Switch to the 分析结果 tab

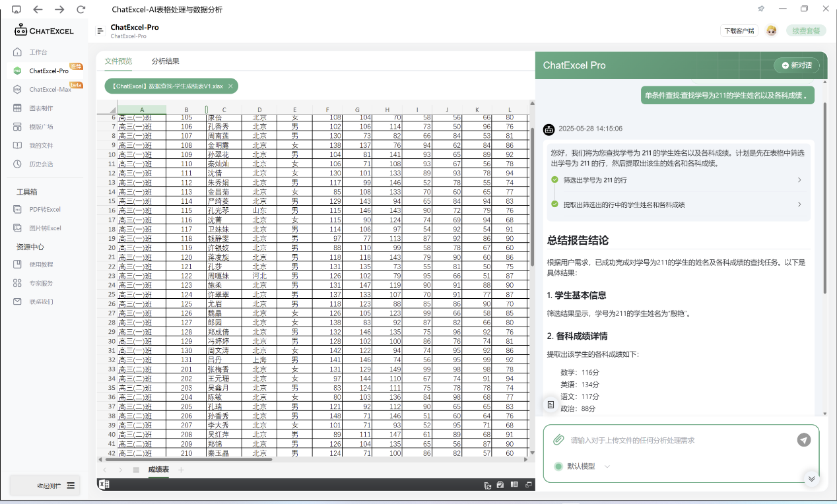click(164, 61)
